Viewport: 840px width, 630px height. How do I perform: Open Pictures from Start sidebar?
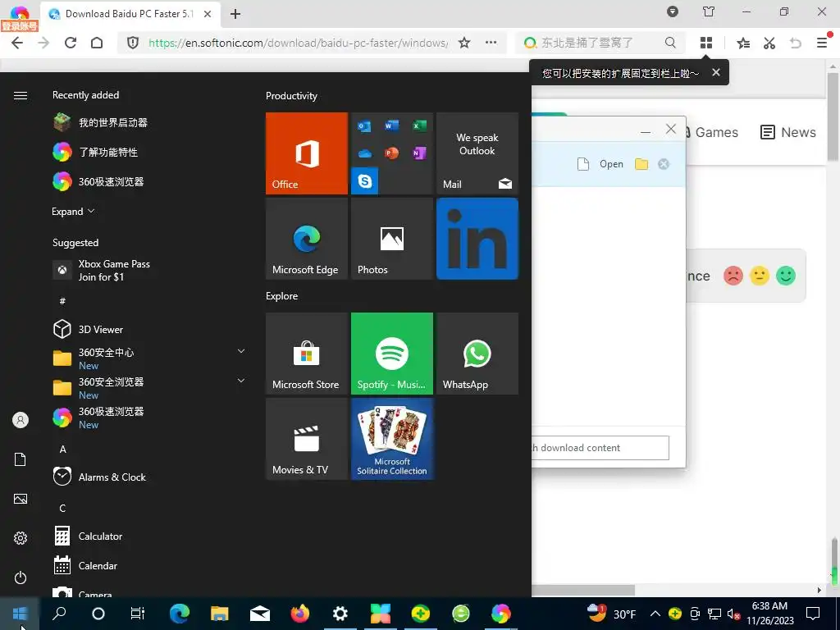[x=21, y=499]
